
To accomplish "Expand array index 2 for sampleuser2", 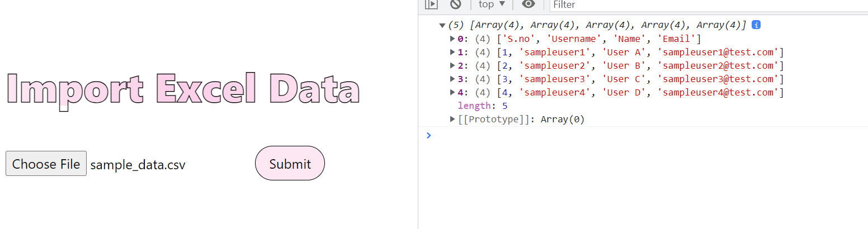I will point(452,65).
